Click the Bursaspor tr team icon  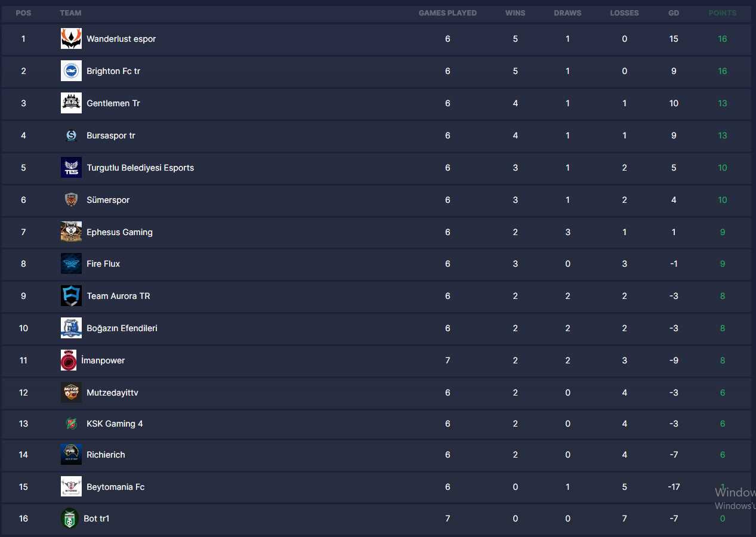pyautogui.click(x=71, y=135)
